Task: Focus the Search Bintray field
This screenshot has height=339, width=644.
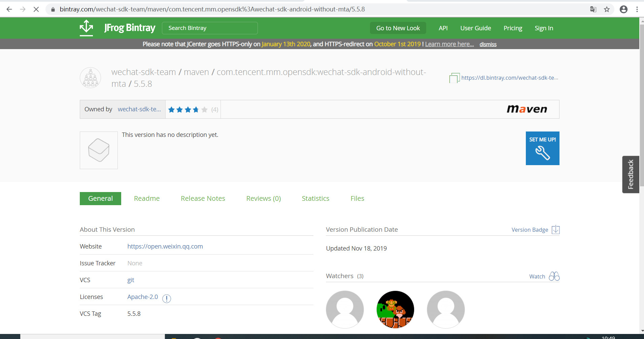Action: coord(210,28)
